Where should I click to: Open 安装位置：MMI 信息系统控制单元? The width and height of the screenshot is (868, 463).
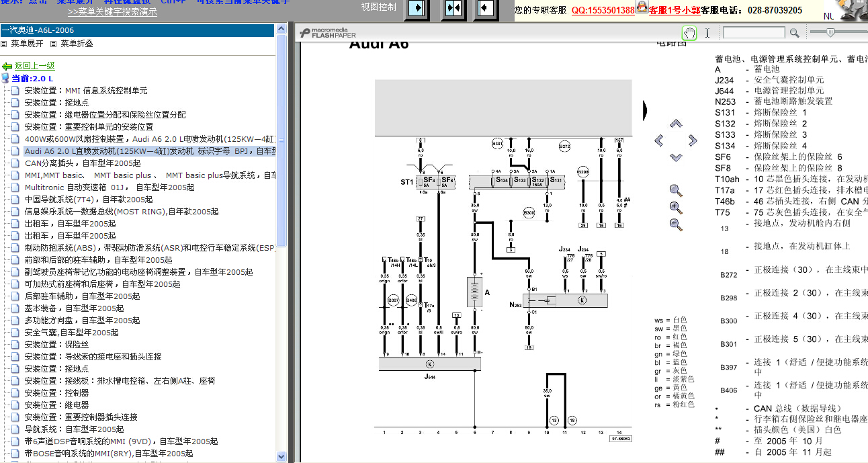(86, 91)
